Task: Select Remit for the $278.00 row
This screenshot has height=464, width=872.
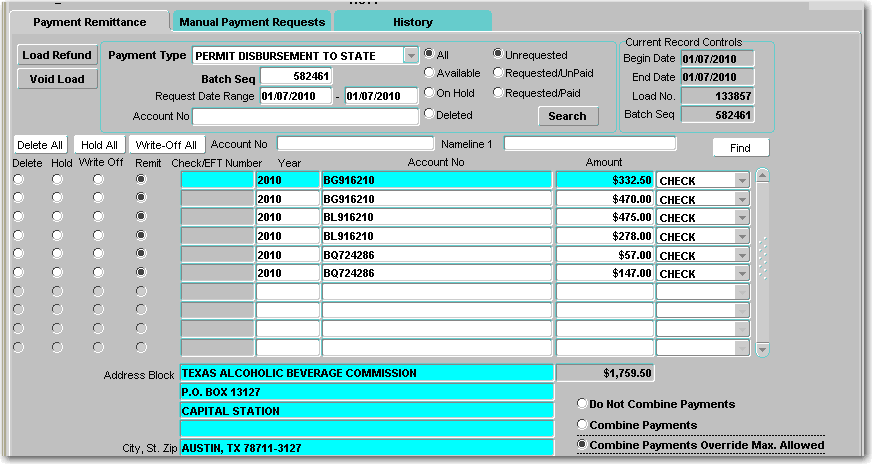Action: click(x=141, y=235)
